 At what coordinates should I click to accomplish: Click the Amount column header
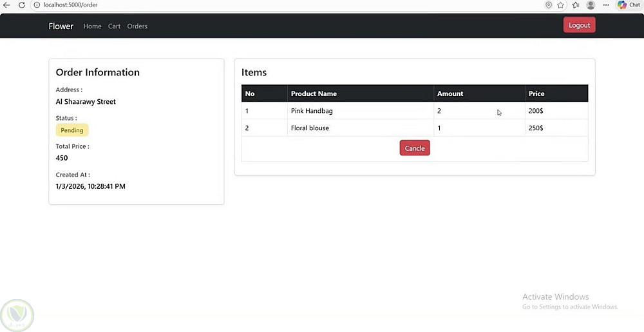tap(479, 93)
